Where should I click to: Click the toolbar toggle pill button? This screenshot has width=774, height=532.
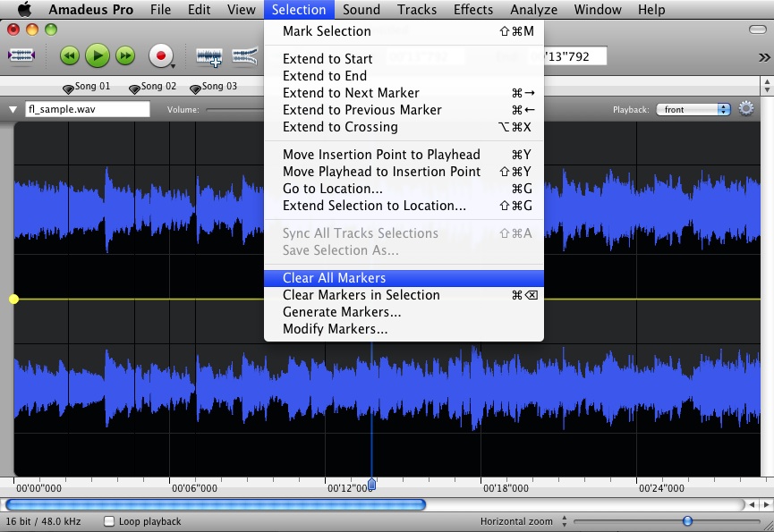click(x=757, y=30)
